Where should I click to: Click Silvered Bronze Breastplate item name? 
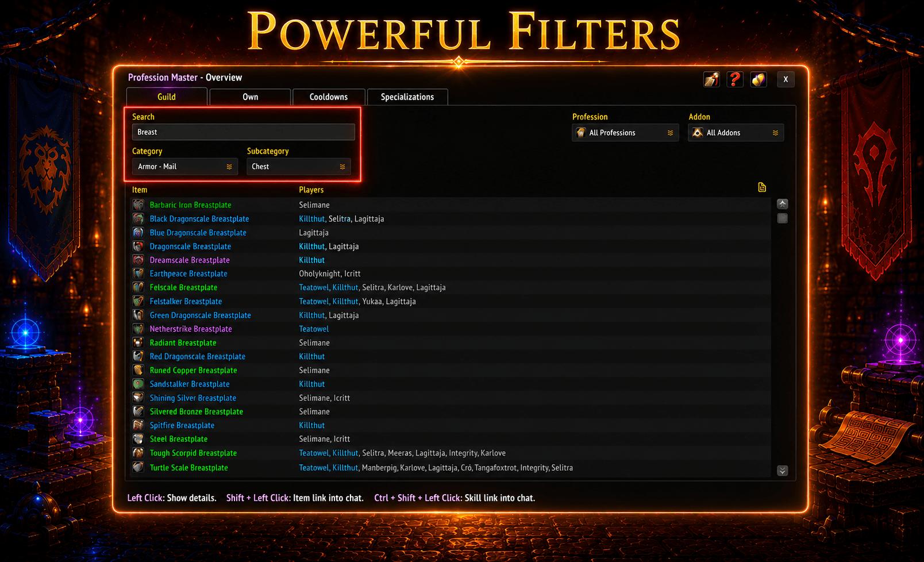click(196, 411)
